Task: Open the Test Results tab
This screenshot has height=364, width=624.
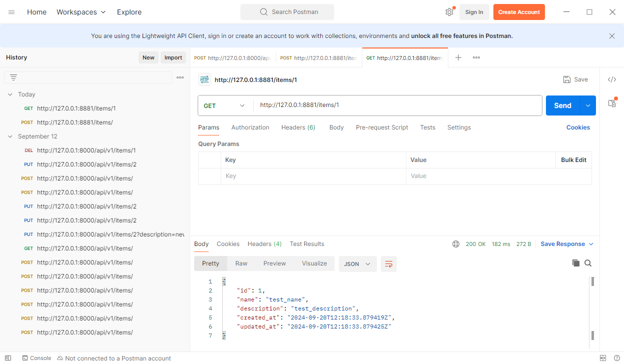Action: 307,244
